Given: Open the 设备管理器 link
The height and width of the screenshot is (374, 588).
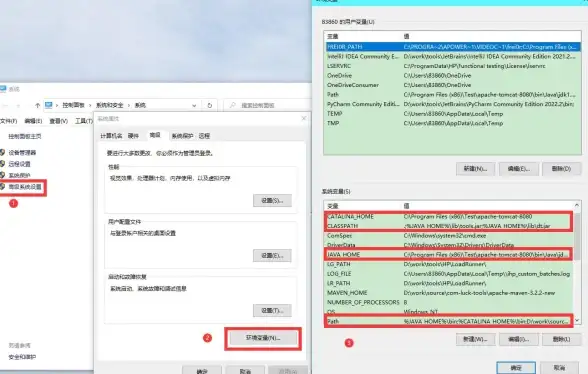Looking at the screenshot, I should (x=22, y=152).
